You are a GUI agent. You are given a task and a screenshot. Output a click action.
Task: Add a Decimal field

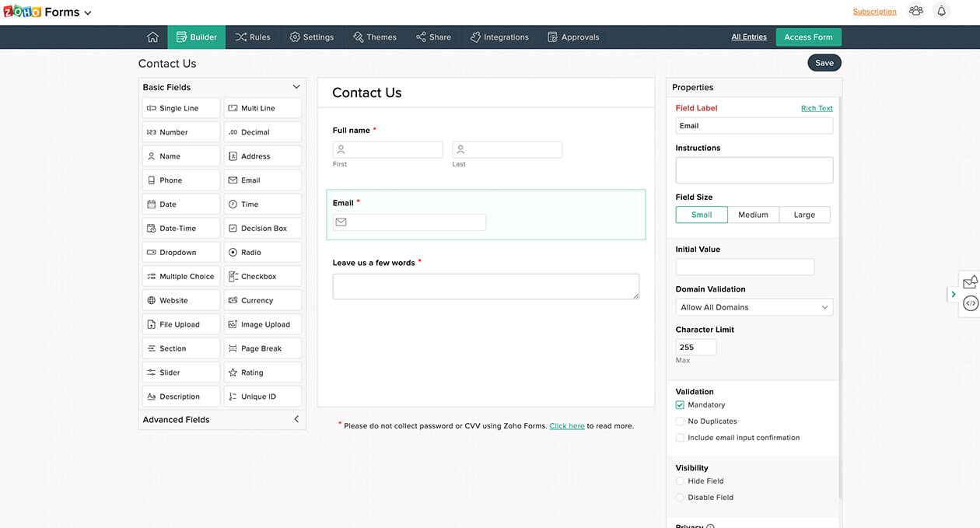263,132
